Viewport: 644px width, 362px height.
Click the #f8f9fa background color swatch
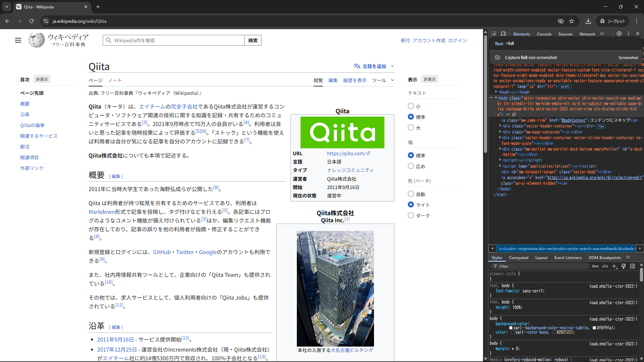[594, 328]
